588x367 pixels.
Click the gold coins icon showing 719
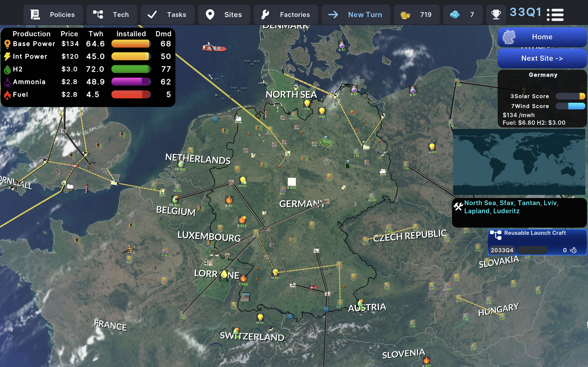click(x=405, y=14)
